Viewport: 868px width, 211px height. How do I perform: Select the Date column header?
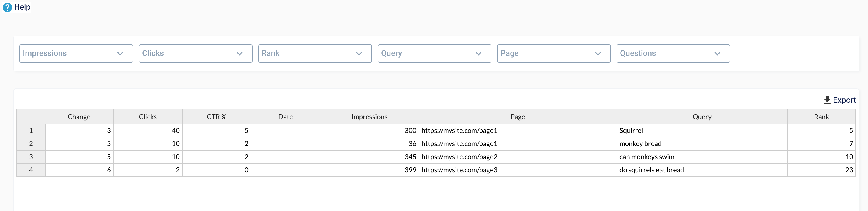click(x=285, y=117)
